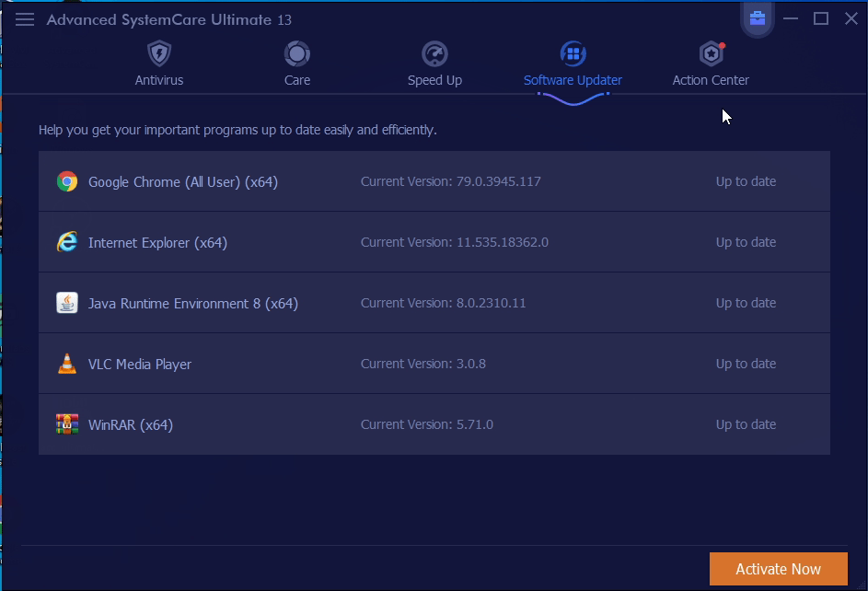Click the Internet Explorer logo icon
868x591 pixels.
[67, 242]
